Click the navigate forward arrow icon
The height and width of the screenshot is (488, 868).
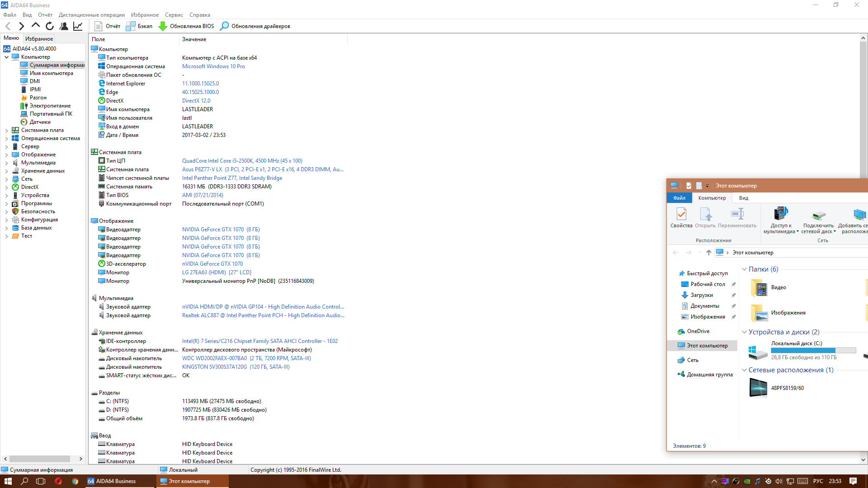click(21, 26)
